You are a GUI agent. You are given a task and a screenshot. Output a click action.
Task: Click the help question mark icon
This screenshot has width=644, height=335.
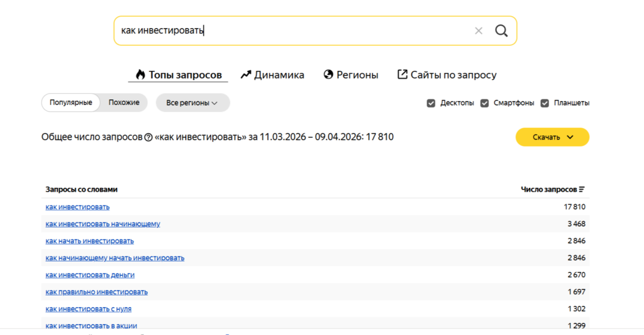tap(148, 138)
